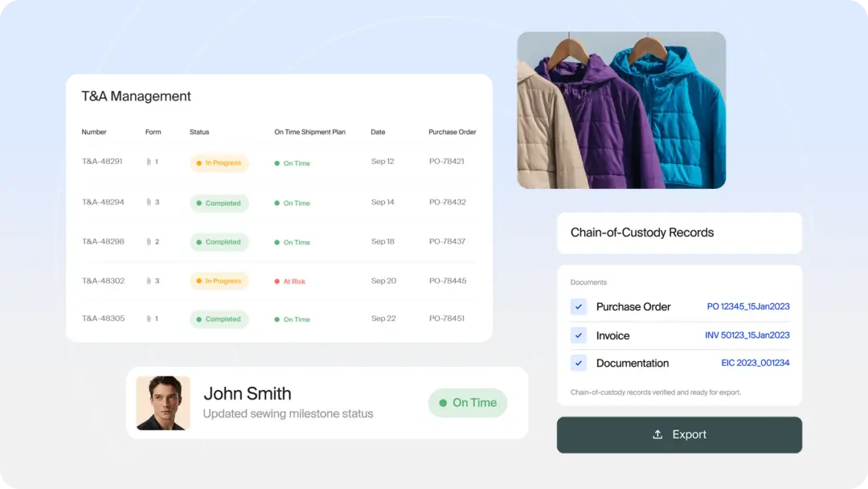Click On Time indicator in Sep 22 row
The width and height of the screenshot is (868, 489).
(293, 319)
